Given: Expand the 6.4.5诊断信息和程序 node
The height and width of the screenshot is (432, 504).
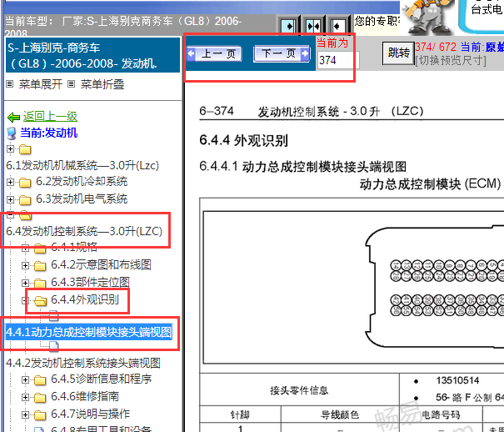Looking at the screenshot, I should (x=25, y=379).
